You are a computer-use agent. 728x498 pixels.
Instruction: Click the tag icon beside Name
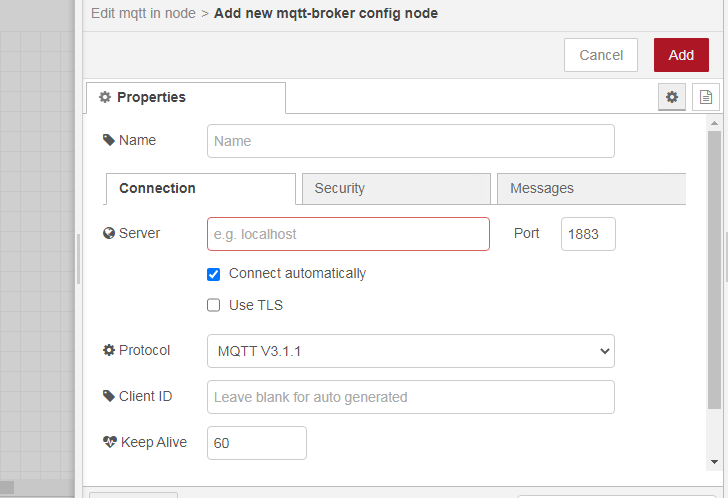click(x=109, y=141)
